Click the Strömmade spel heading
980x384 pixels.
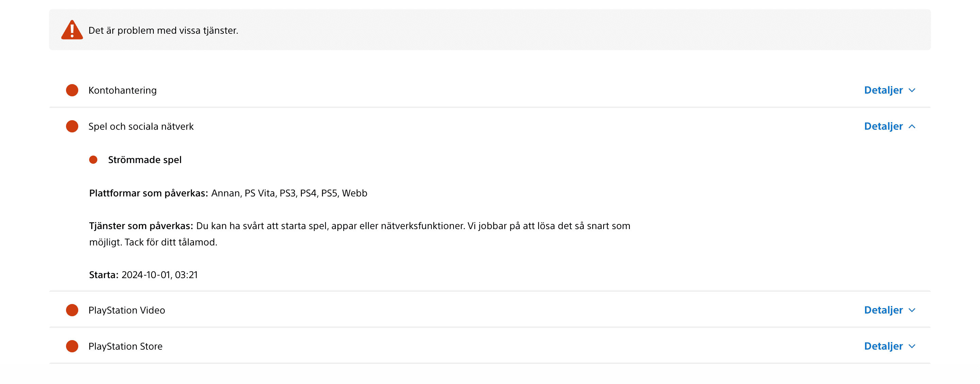click(145, 160)
